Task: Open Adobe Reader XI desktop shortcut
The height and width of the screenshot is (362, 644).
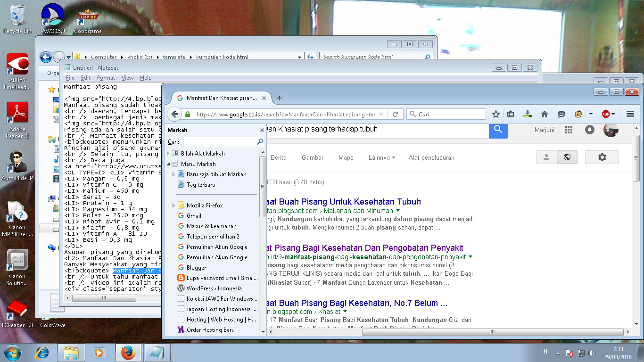Action: (x=17, y=120)
